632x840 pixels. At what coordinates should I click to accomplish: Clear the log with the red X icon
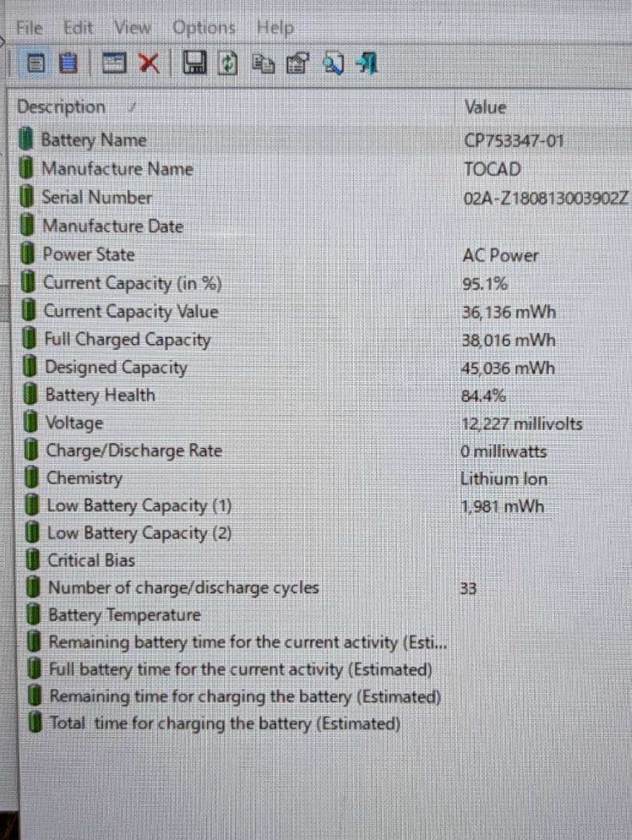(149, 63)
